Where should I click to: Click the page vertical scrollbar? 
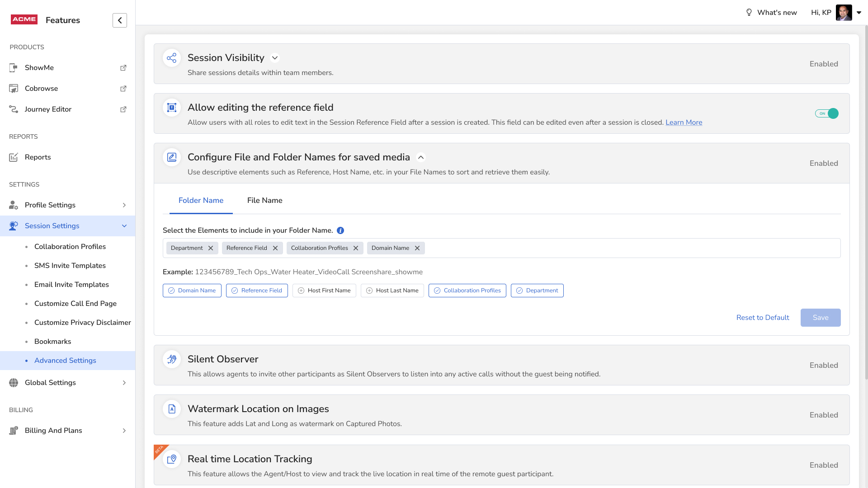pos(865,203)
